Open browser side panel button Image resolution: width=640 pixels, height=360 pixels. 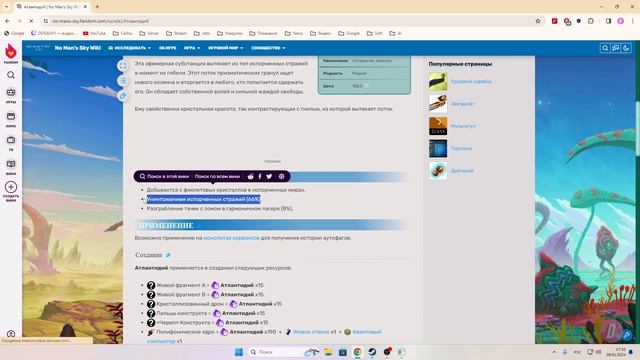pos(608,21)
